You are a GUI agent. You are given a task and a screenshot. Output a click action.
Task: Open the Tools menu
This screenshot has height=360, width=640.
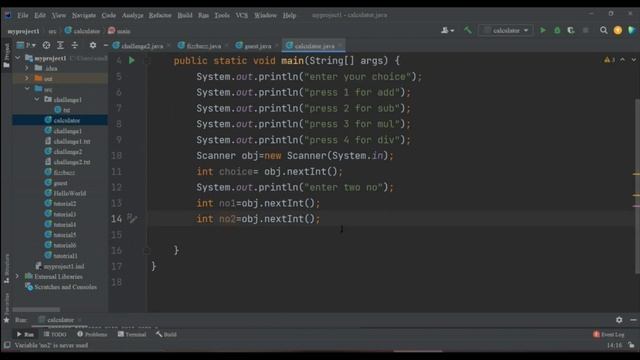(x=222, y=15)
